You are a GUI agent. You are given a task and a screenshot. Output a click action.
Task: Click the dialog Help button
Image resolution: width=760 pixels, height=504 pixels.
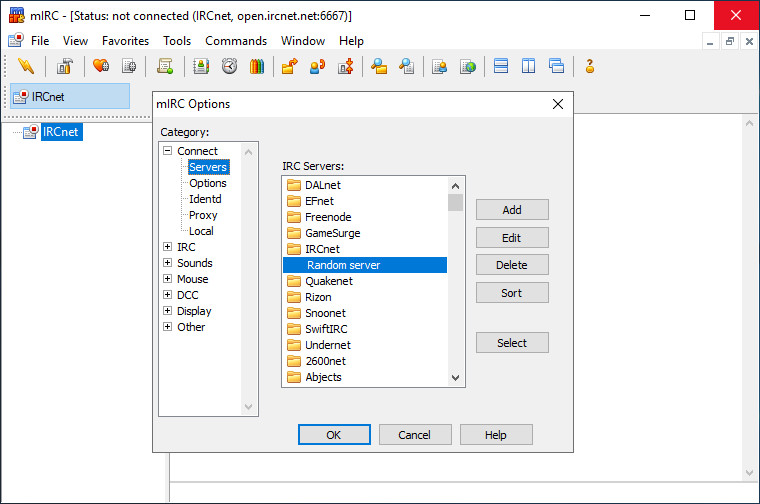[496, 435]
